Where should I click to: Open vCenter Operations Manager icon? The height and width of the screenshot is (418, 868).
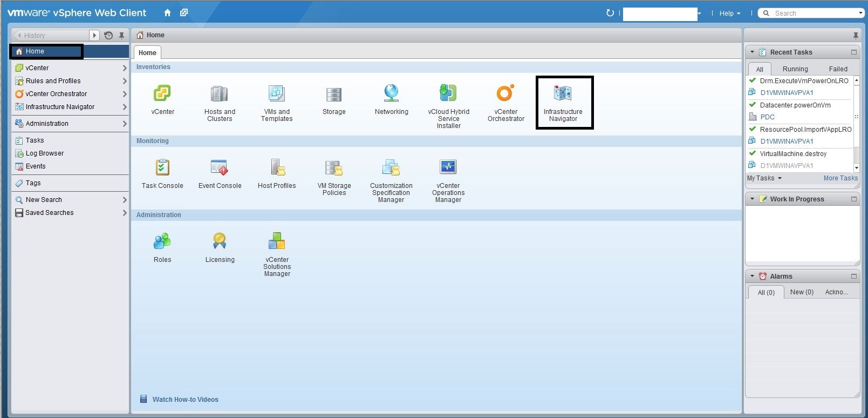448,167
